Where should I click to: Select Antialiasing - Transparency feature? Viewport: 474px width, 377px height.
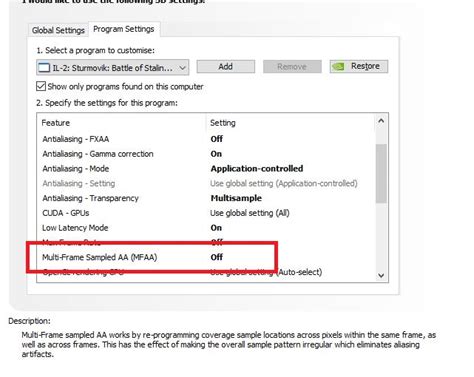tap(90, 198)
